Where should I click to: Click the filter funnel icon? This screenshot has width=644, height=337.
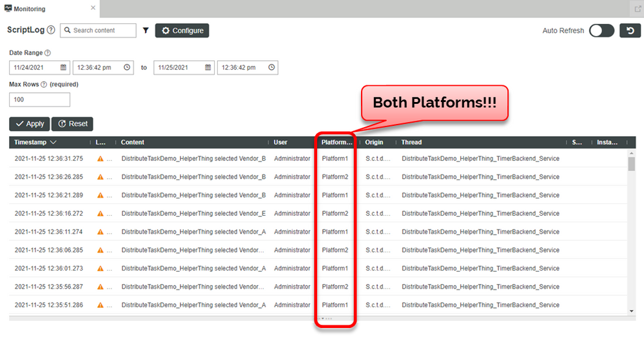pos(146,30)
